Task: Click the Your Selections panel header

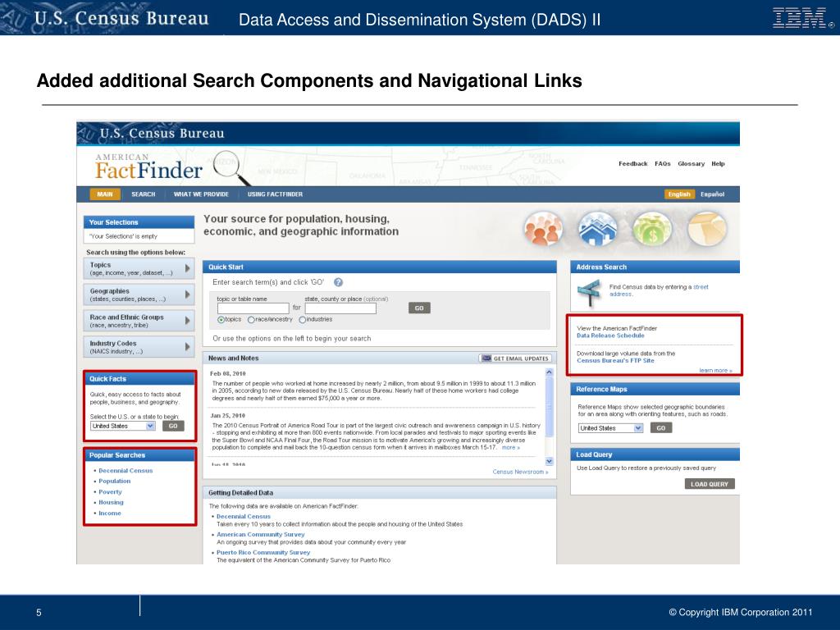Action: [139, 222]
